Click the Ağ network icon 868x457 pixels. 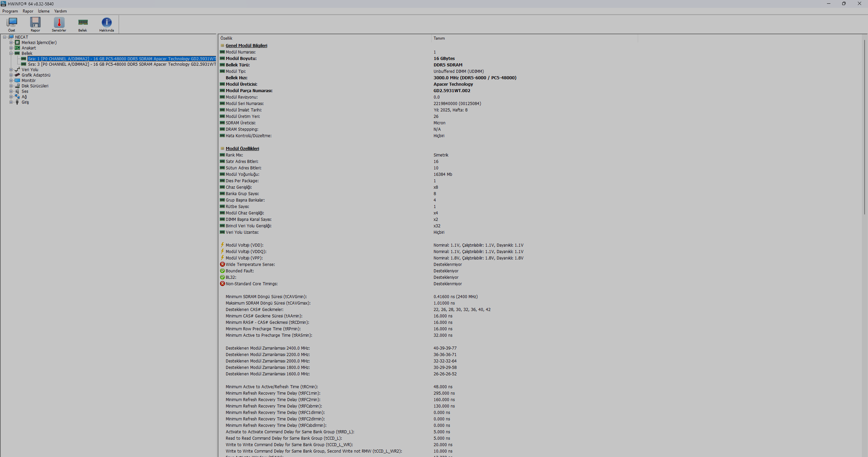(17, 97)
